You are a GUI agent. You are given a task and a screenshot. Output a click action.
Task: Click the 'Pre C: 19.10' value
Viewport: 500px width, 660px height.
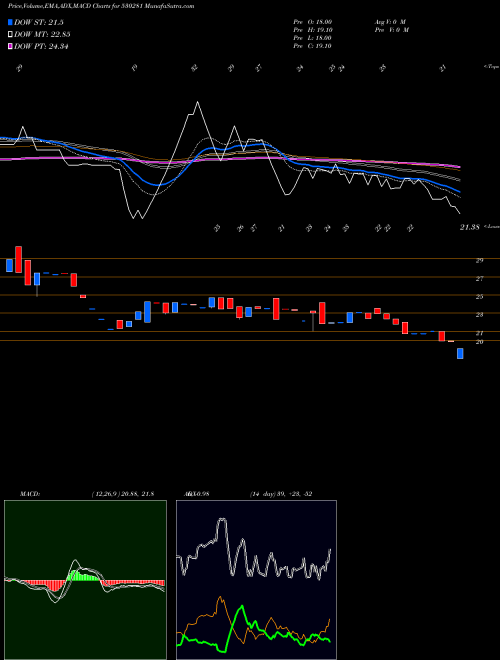point(313,46)
